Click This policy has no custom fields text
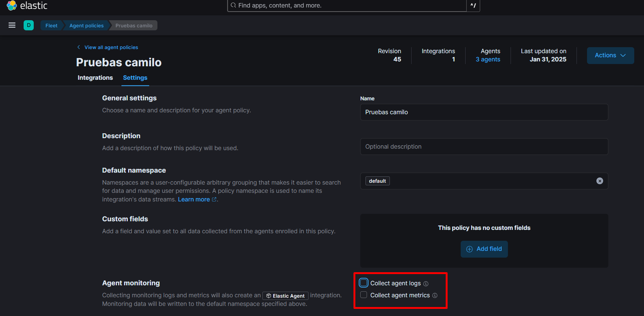This screenshot has width=644, height=316. [x=484, y=228]
